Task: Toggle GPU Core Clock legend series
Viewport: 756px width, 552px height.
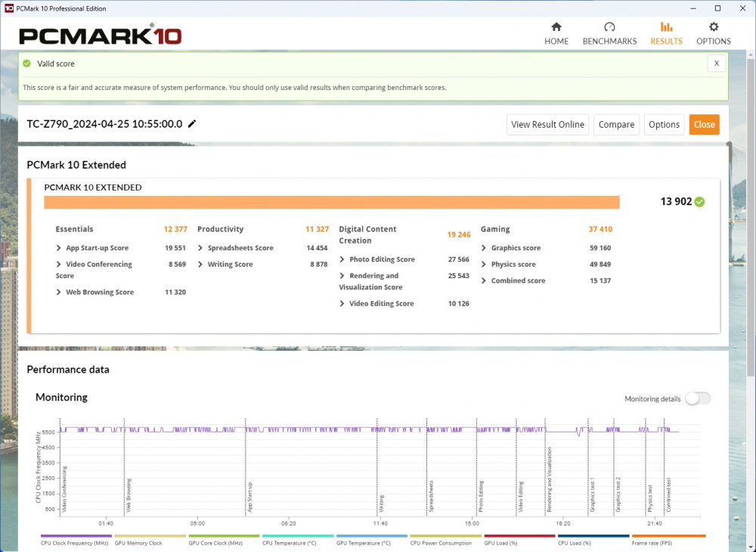Action: pos(224,541)
